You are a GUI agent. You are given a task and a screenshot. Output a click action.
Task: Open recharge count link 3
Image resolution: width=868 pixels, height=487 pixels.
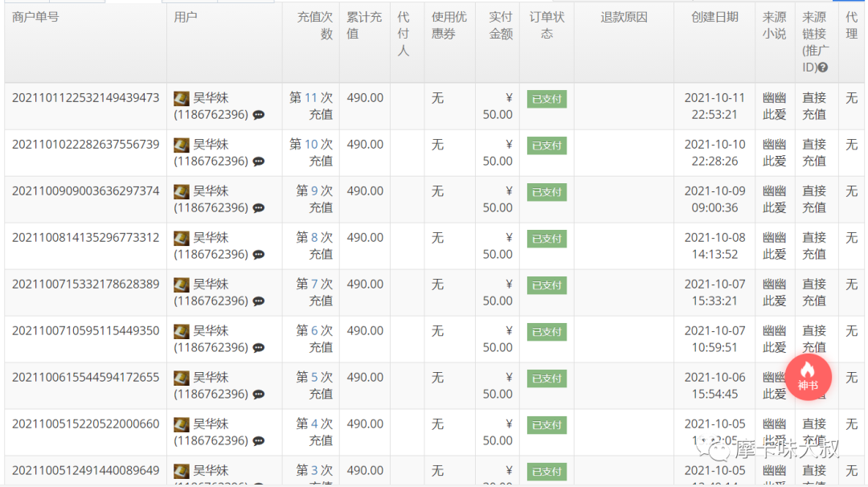314,470
